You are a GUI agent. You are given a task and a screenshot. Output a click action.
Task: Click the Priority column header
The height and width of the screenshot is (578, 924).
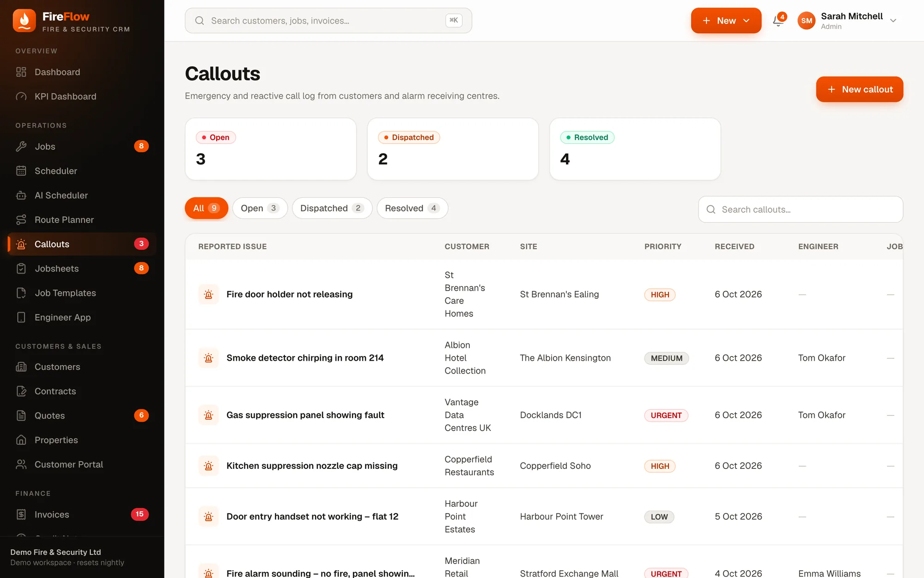(x=663, y=247)
